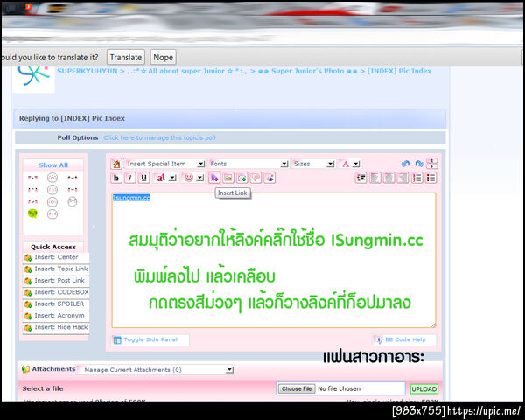Select Insert: CODEBOX in Quick Access
This screenshot has width=525, height=420.
tap(56, 292)
